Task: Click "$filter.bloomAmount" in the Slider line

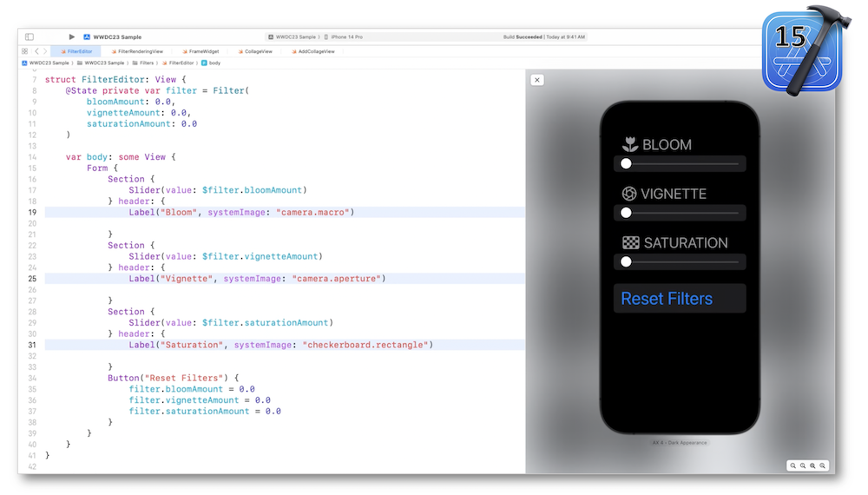Action: click(252, 190)
